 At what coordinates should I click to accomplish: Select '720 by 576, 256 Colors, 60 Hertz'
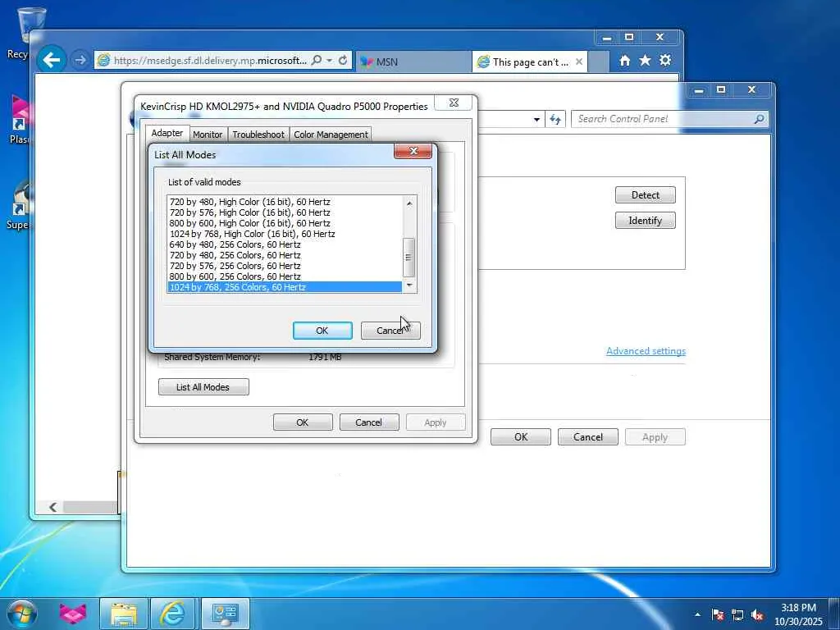tap(285, 267)
